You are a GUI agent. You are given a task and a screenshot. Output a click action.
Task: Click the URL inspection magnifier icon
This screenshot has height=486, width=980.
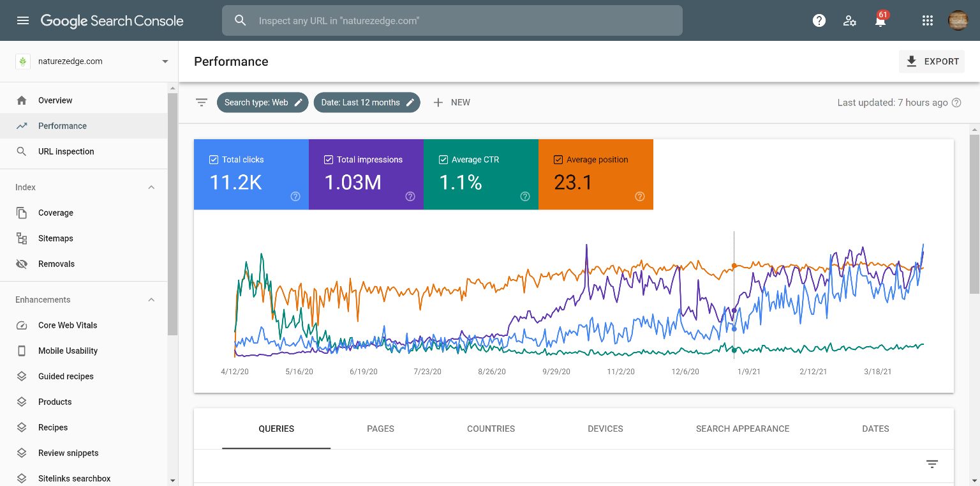22,151
